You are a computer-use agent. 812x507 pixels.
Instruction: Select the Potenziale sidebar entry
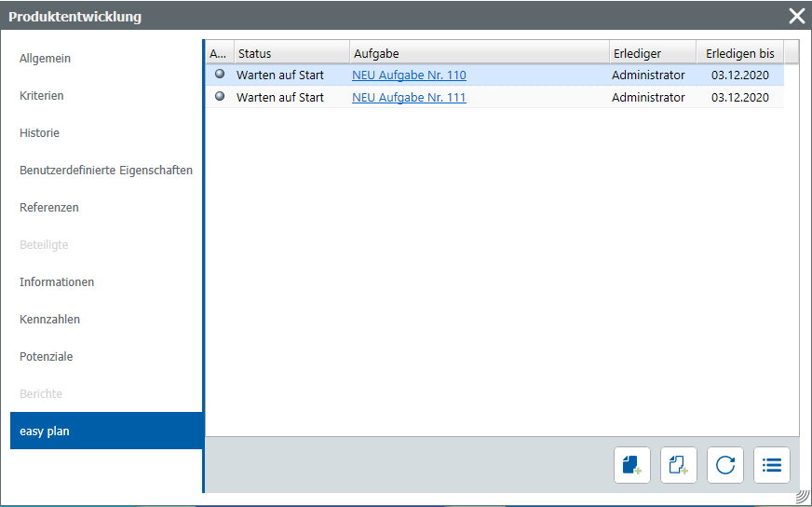pyautogui.click(x=47, y=357)
